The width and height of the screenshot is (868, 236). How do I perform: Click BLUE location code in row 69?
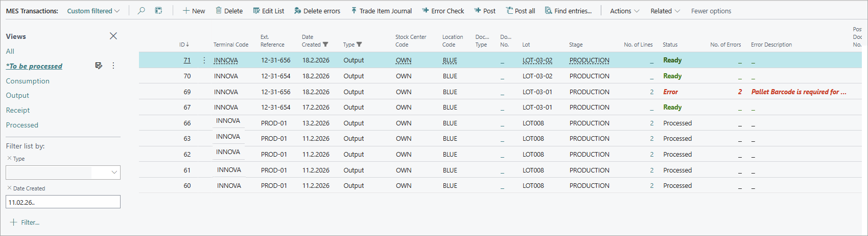pos(450,92)
